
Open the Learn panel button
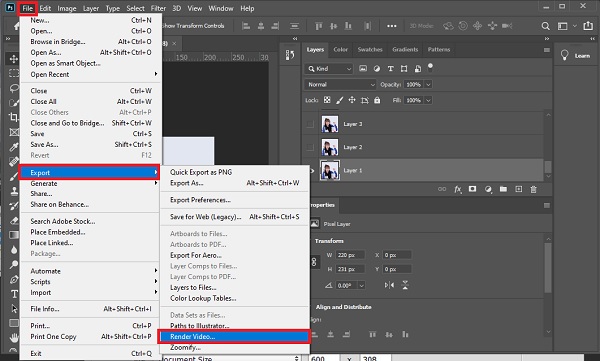coord(576,56)
